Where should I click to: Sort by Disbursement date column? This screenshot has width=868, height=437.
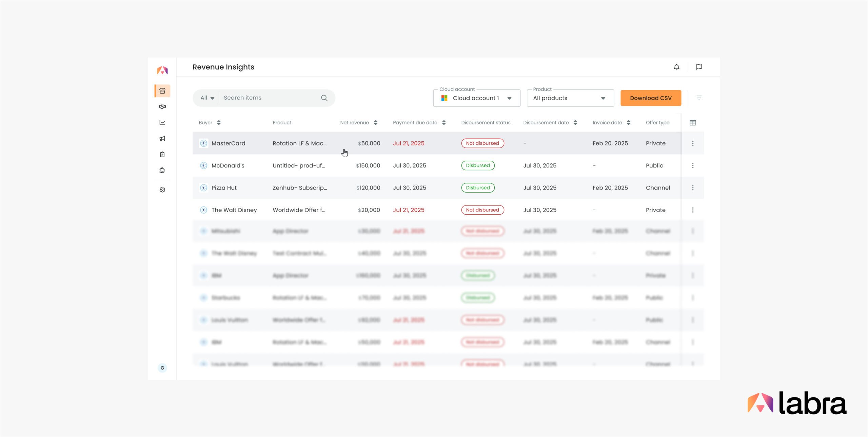[575, 123]
